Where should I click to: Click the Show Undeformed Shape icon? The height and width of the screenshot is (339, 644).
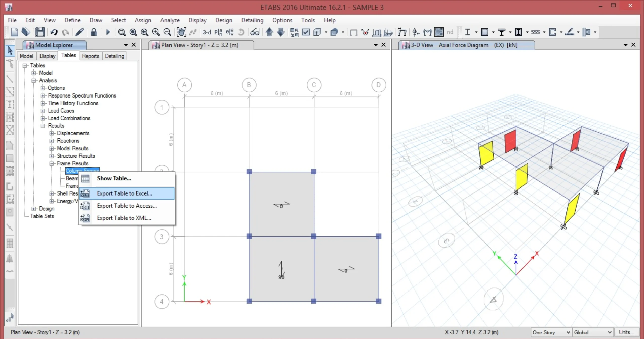pyautogui.click(x=353, y=32)
